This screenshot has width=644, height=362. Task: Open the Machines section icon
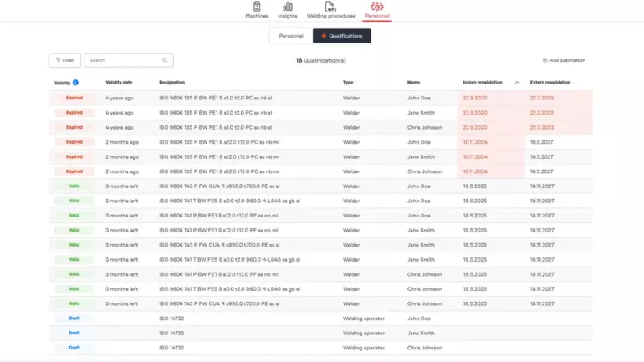pos(257,7)
